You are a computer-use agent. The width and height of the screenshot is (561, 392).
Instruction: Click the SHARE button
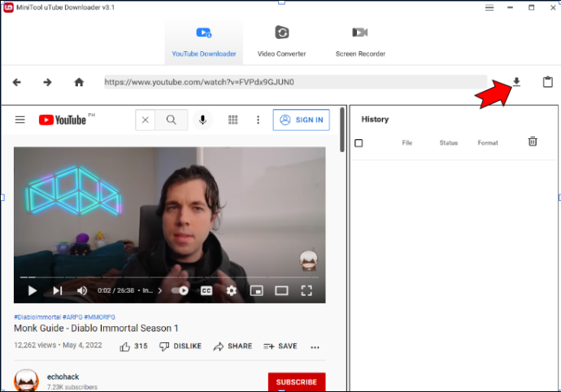coord(233,346)
